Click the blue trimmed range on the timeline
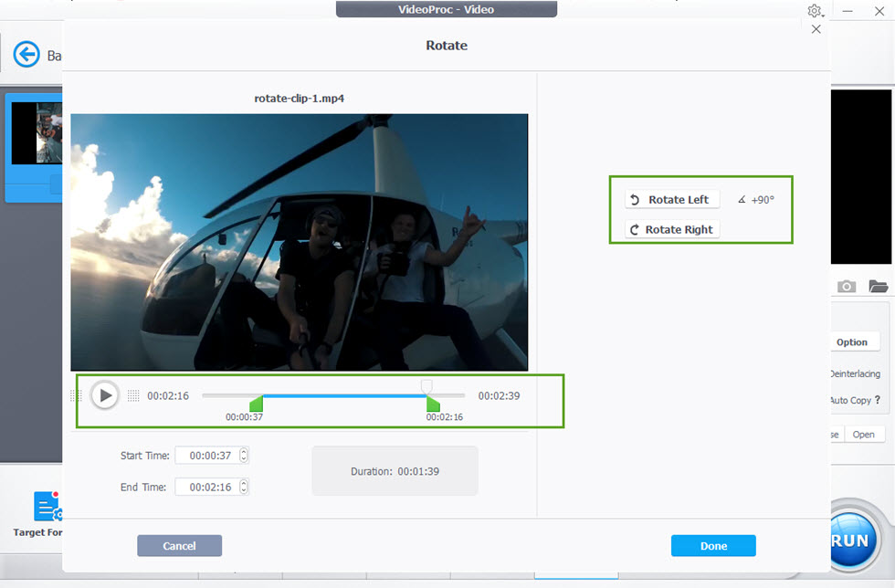Image resolution: width=895 pixels, height=588 pixels. 345,395
